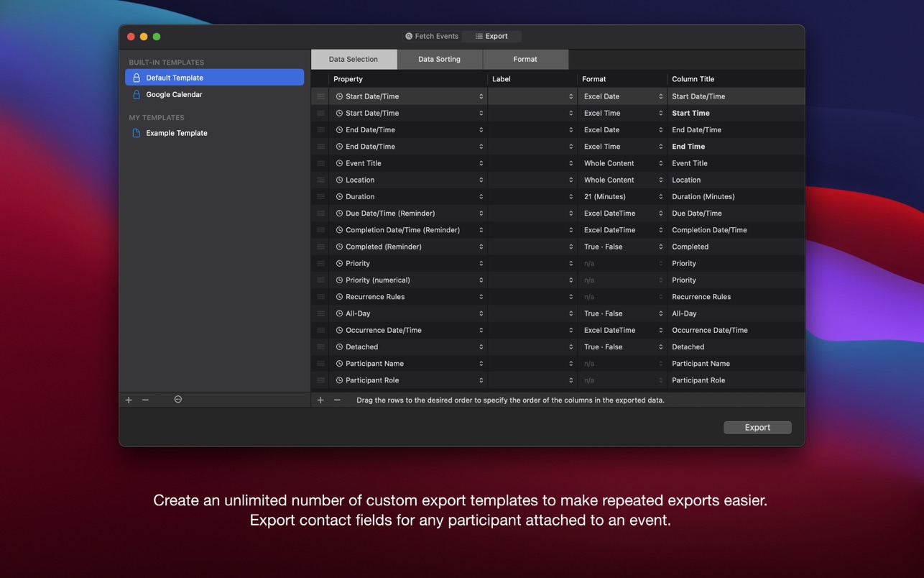
Task: Edit the 'Detached' column title
Action: [688, 347]
